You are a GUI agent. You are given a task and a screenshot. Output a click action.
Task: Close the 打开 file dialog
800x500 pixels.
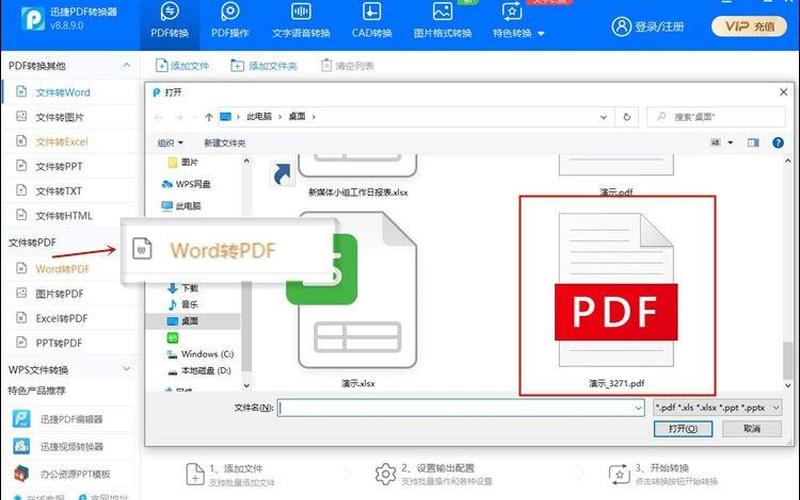click(x=783, y=92)
